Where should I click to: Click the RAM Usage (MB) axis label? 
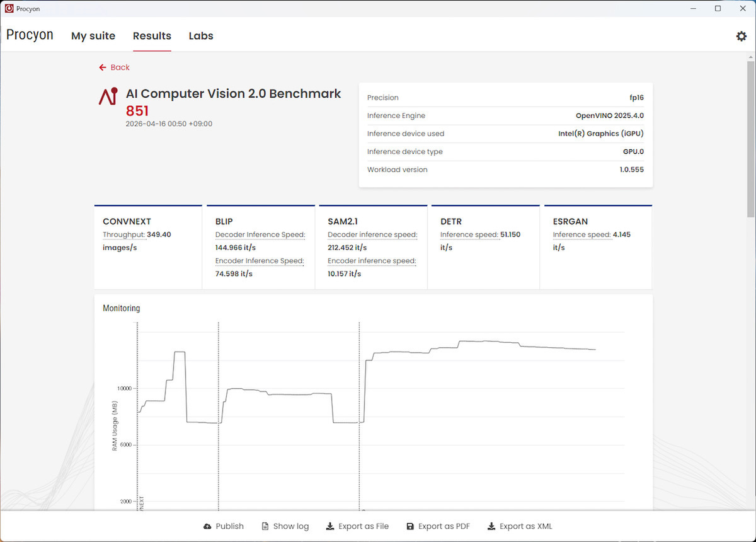[115, 426]
